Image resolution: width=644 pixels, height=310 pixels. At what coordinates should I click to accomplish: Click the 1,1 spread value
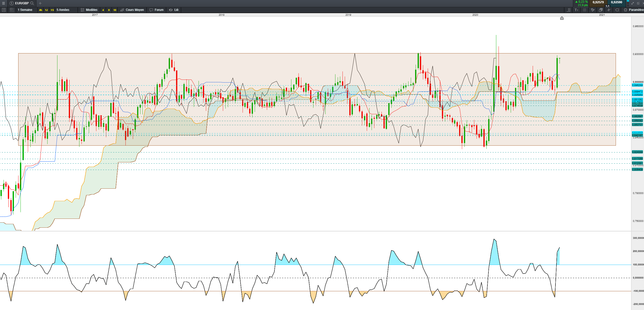tap(607, 6)
